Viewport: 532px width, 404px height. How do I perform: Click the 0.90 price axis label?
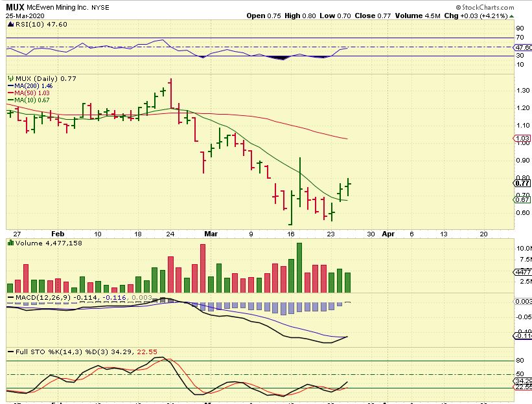pos(523,161)
